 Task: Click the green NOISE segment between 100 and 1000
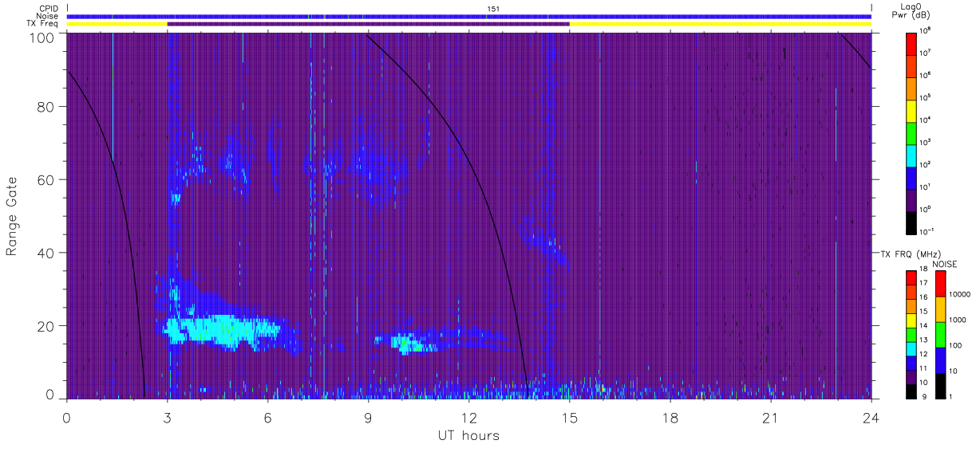pos(940,334)
